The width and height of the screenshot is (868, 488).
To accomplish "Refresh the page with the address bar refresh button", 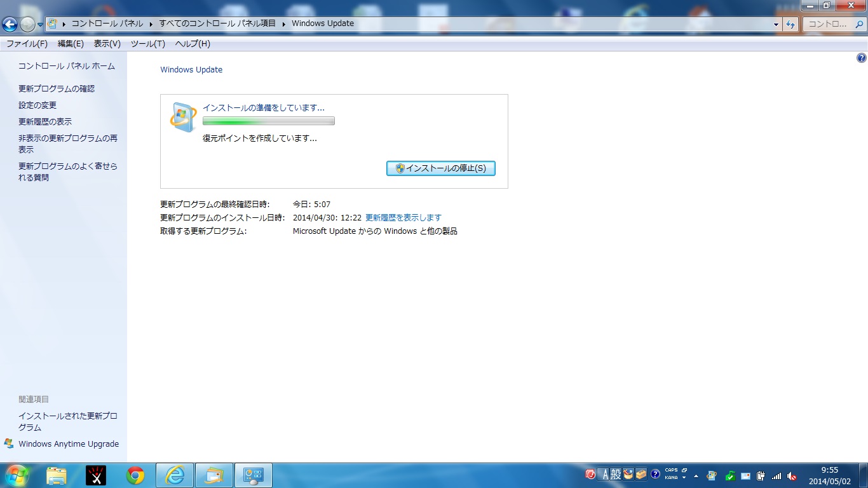I will pos(790,24).
